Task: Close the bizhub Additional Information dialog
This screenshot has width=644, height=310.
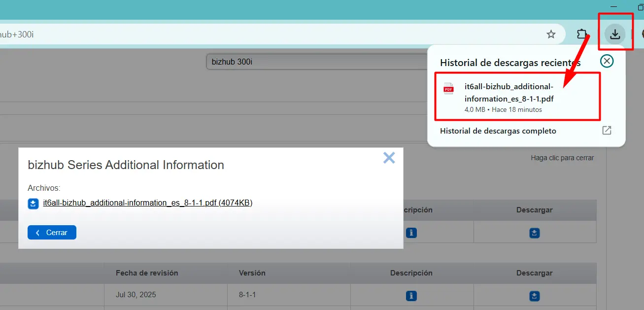Action: [x=389, y=158]
